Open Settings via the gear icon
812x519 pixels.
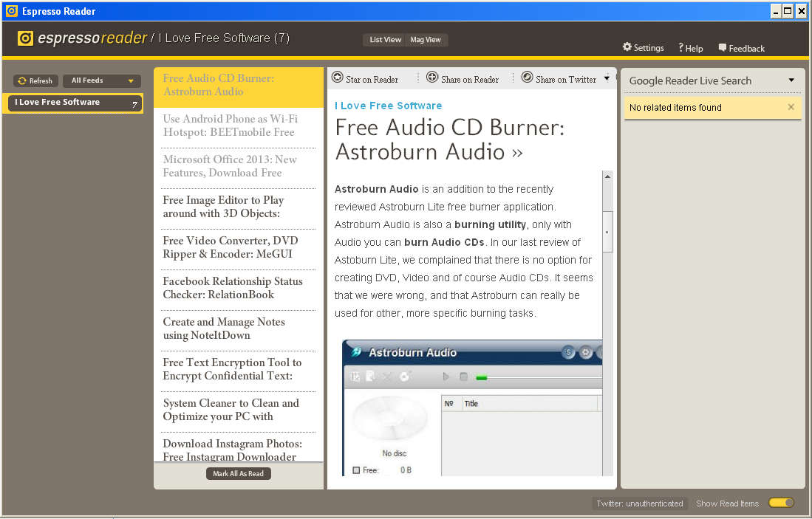627,47
